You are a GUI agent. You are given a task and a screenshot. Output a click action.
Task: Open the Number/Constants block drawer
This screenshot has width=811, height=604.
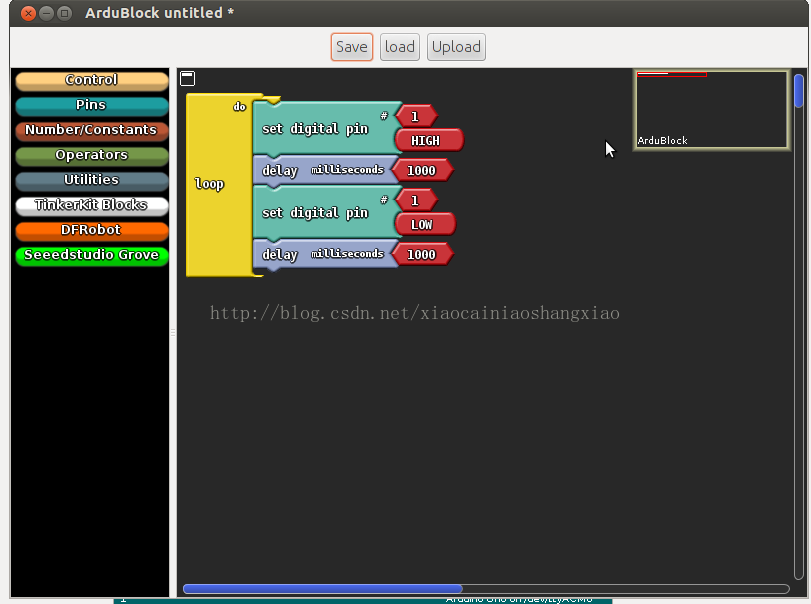(x=92, y=130)
